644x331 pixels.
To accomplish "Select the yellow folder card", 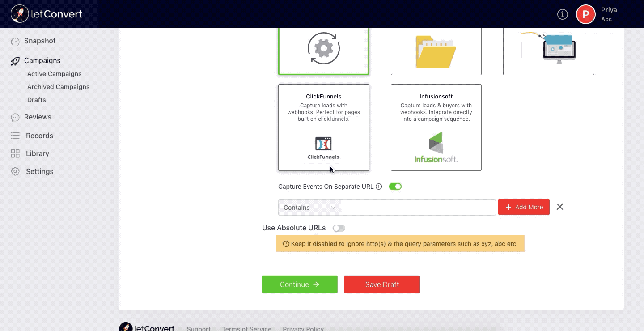I will [436, 51].
